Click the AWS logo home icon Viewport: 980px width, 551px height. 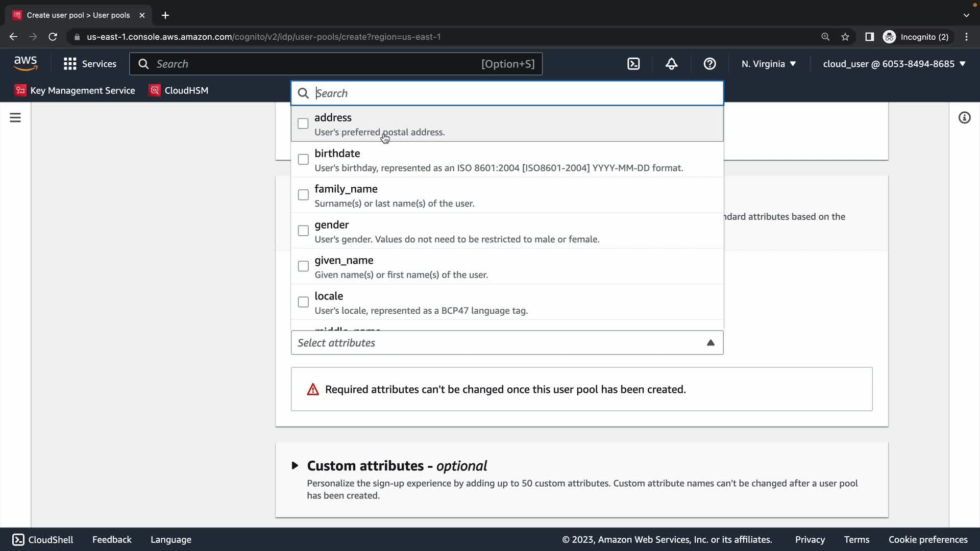pyautogui.click(x=26, y=64)
